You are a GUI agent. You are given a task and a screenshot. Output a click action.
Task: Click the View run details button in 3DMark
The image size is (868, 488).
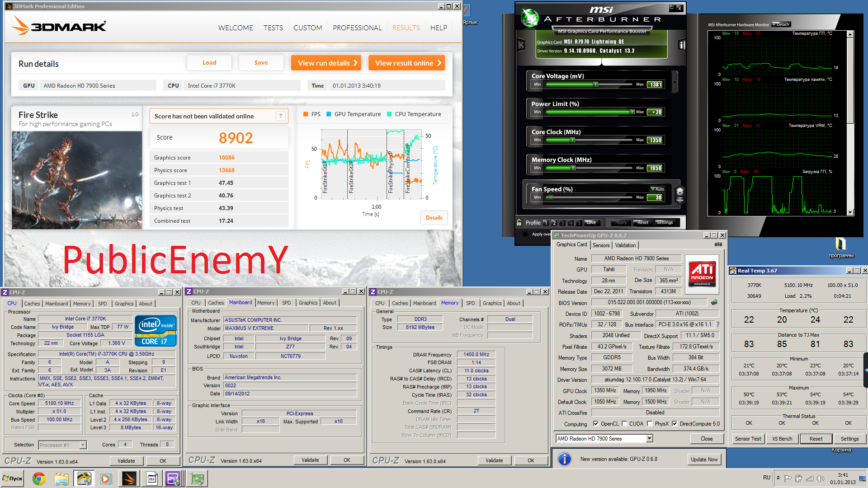click(327, 62)
